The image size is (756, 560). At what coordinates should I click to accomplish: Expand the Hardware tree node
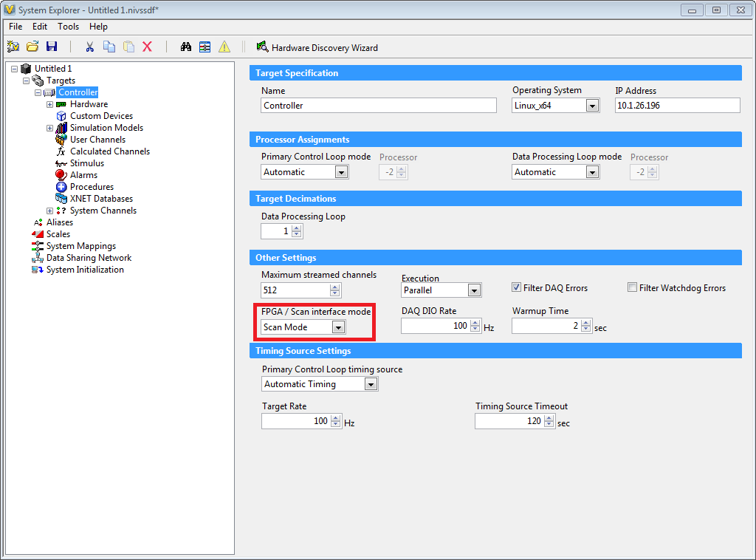coord(49,104)
